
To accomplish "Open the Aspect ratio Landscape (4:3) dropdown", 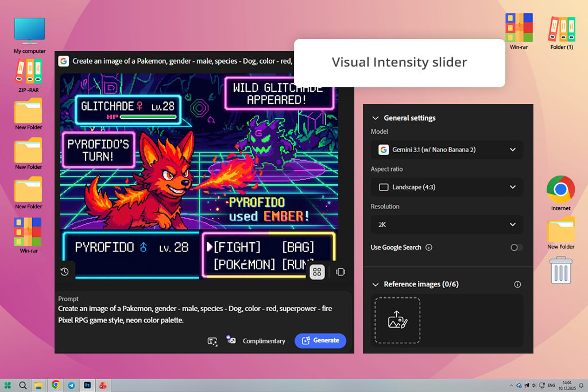I will (447, 187).
